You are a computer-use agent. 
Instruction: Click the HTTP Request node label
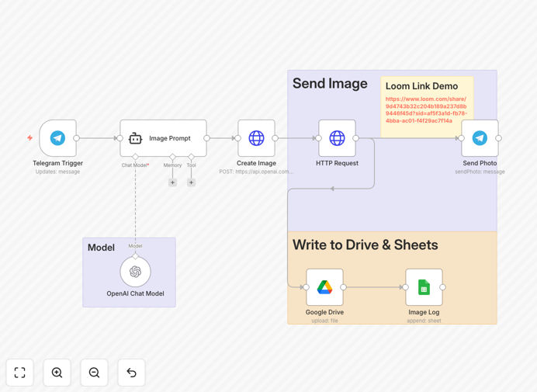click(337, 163)
